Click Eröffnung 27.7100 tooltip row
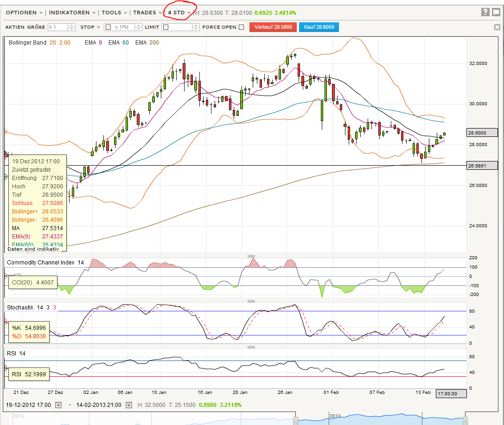 [37, 178]
